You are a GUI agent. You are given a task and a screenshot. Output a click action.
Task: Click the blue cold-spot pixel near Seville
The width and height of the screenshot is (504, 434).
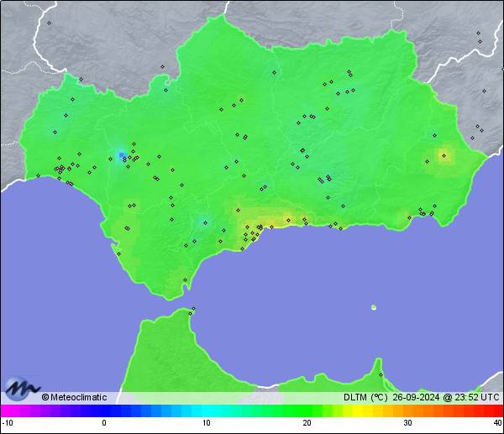(122, 155)
